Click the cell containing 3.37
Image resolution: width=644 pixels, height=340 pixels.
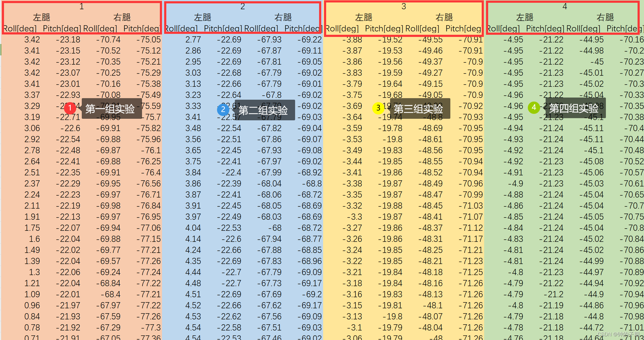click(x=32, y=95)
